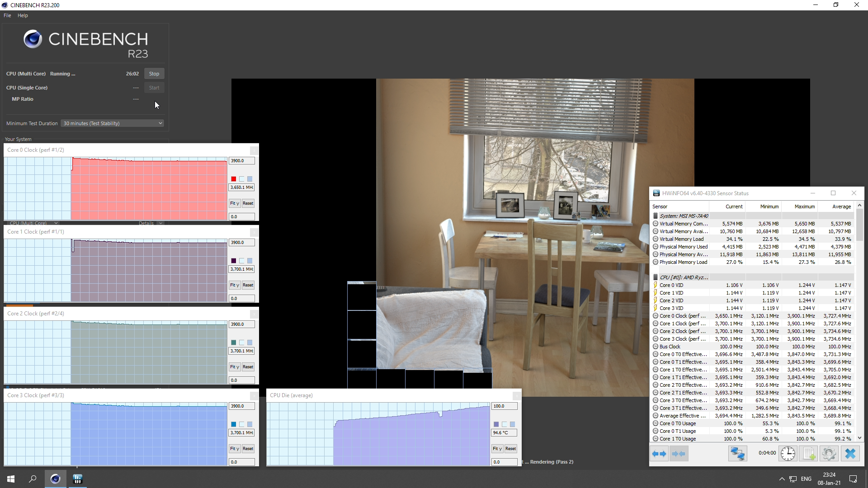
Task: Show hidden system tray icons chevron
Action: click(x=782, y=479)
